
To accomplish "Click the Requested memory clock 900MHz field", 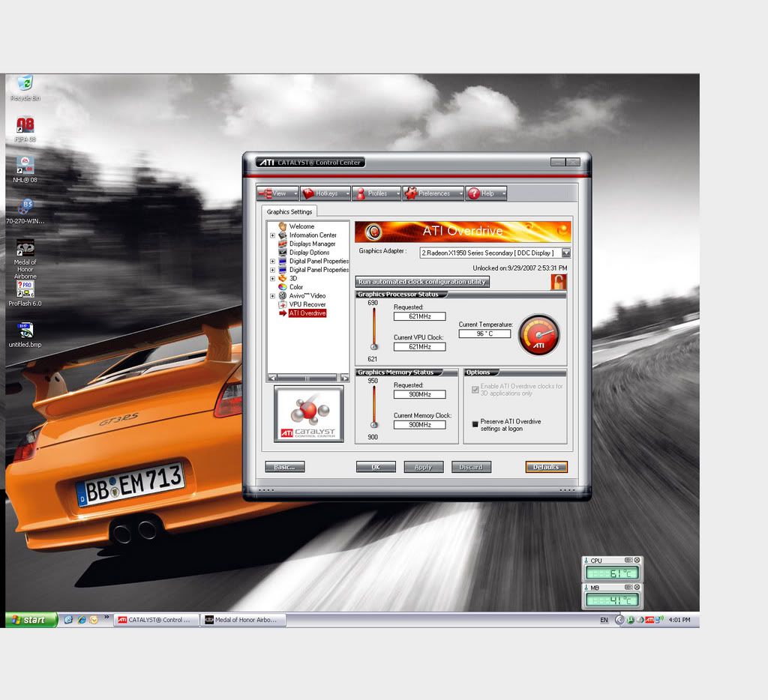I will pos(420,394).
